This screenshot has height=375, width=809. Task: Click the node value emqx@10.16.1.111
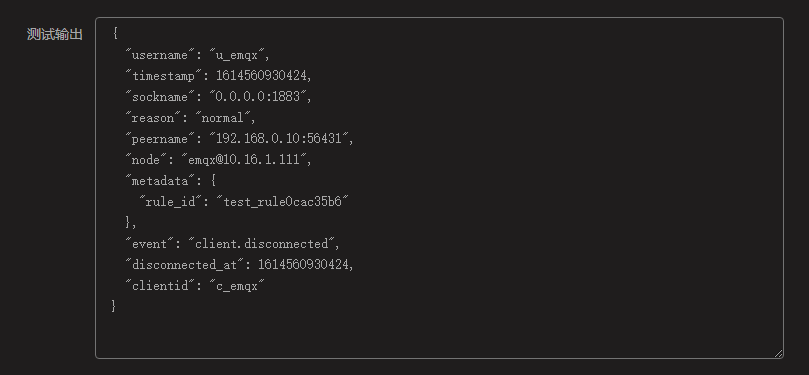point(244,159)
